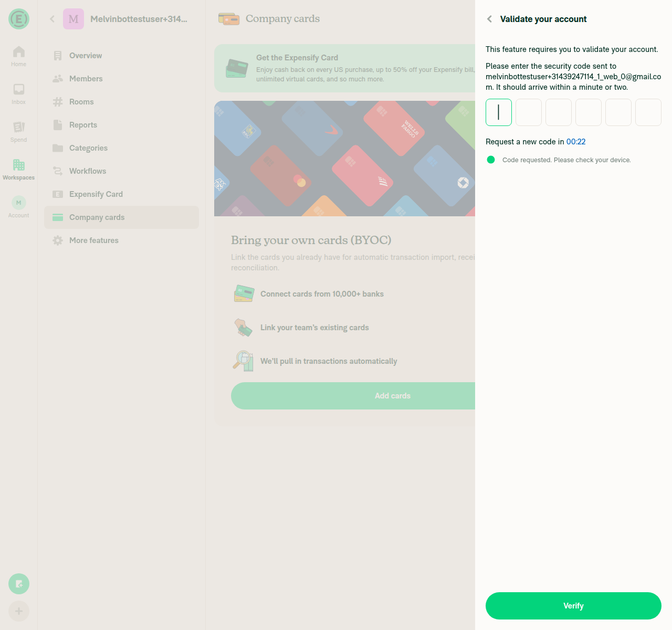This screenshot has height=630, width=672.
Task: Open the Reports menu item
Action: (x=121, y=125)
